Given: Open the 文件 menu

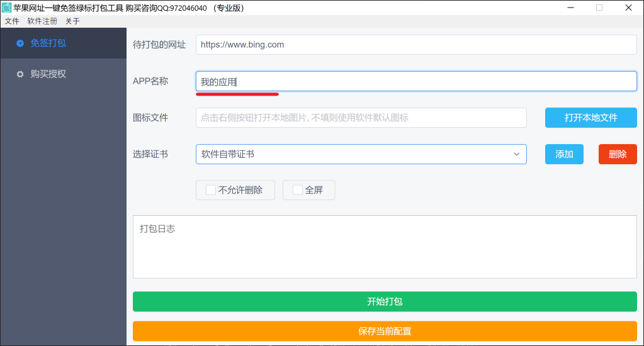Looking at the screenshot, I should [x=12, y=21].
